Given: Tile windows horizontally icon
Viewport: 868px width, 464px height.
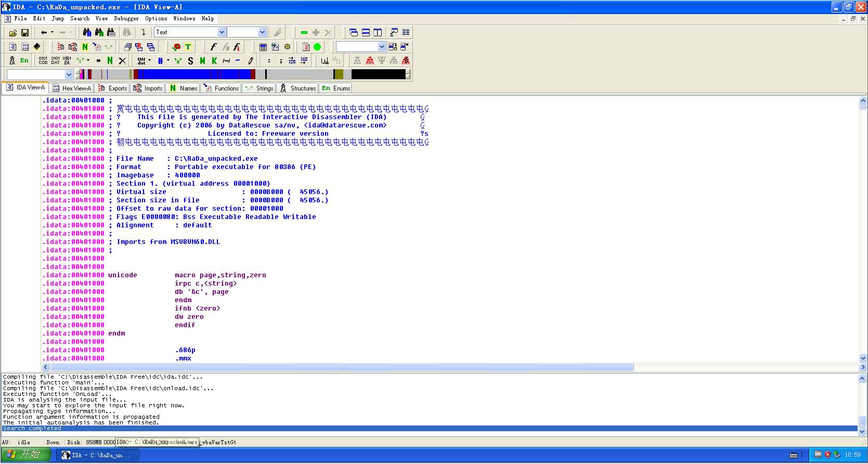Looking at the screenshot, I should click(x=366, y=32).
